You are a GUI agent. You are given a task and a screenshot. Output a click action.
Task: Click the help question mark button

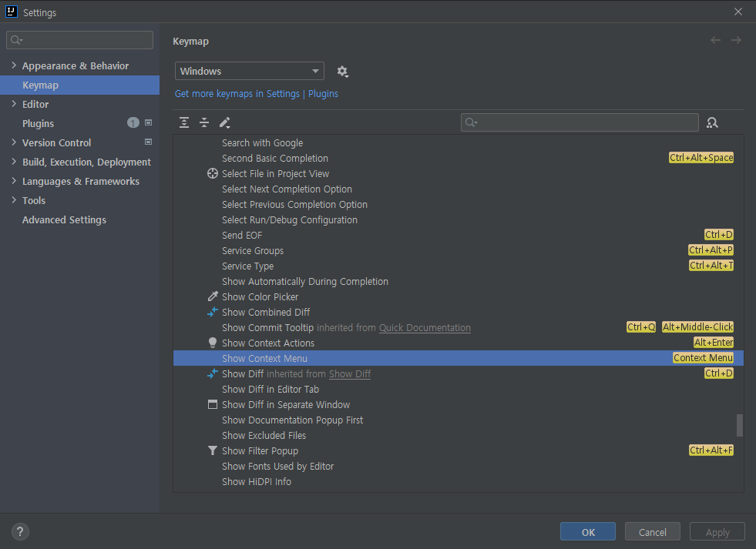pos(20,531)
